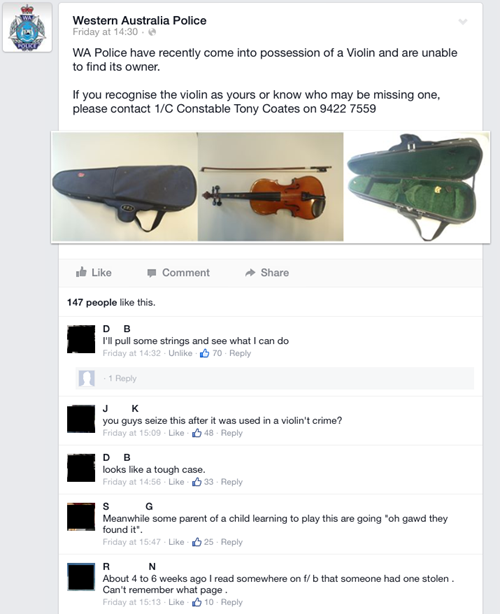This screenshot has width=500, height=614.
Task: View the violin and bow photo
Action: [271, 187]
